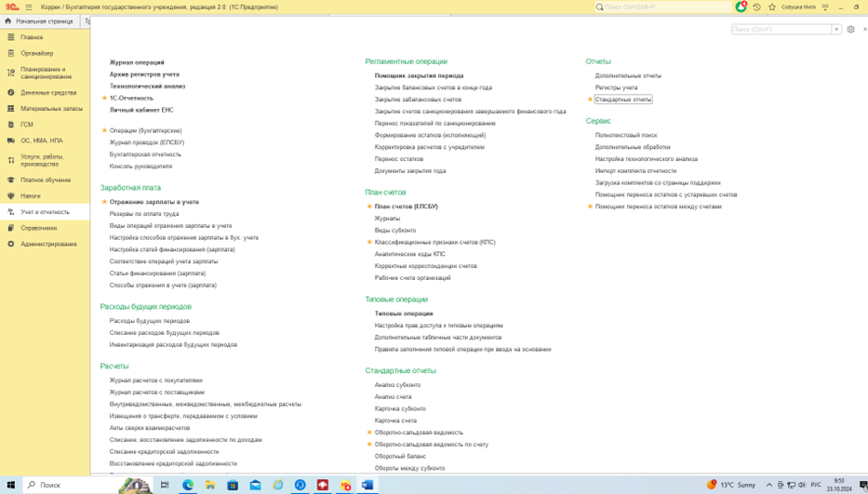Open Личный кабинет ЕНС
The height and width of the screenshot is (494, 868).
point(141,110)
